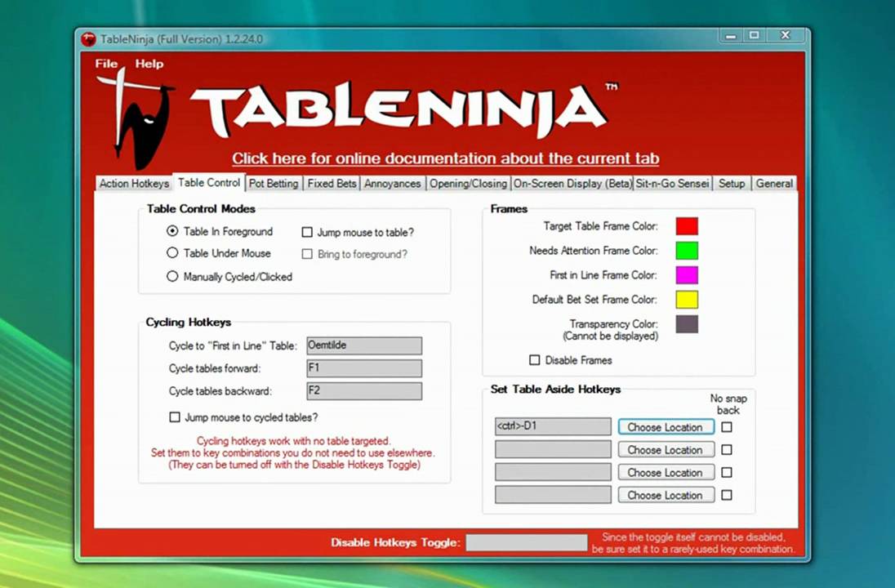Select Manually Cycled/Clicked mode

(x=172, y=276)
